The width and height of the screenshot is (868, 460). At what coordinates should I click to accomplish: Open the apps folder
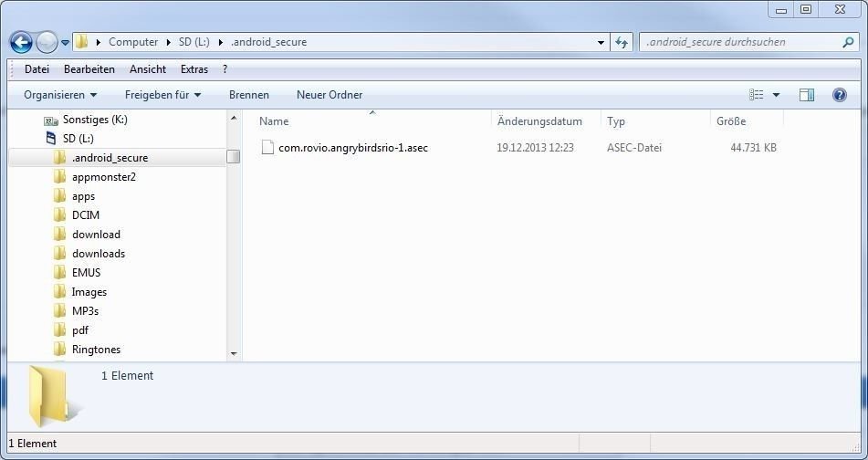coord(84,196)
